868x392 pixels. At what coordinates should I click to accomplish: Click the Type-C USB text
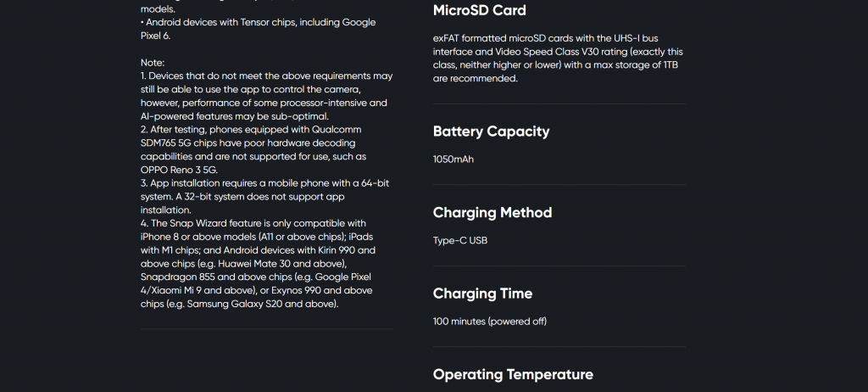(460, 241)
